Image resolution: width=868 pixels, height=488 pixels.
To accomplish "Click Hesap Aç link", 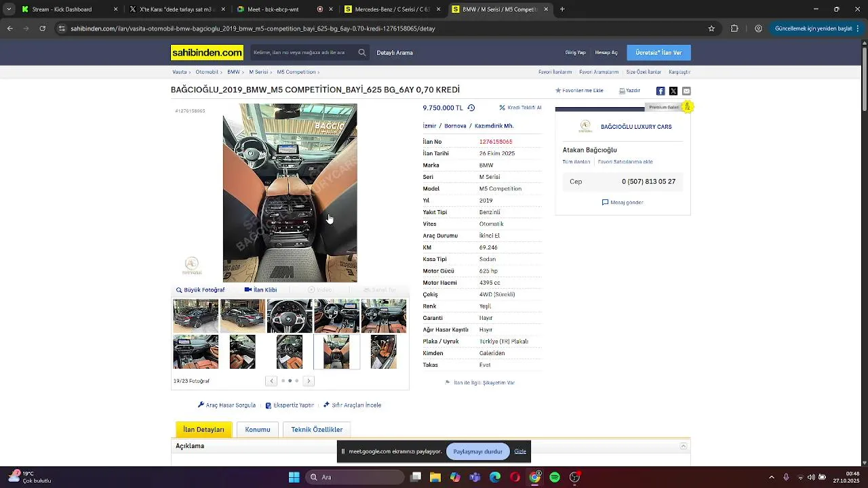I will (x=606, y=53).
